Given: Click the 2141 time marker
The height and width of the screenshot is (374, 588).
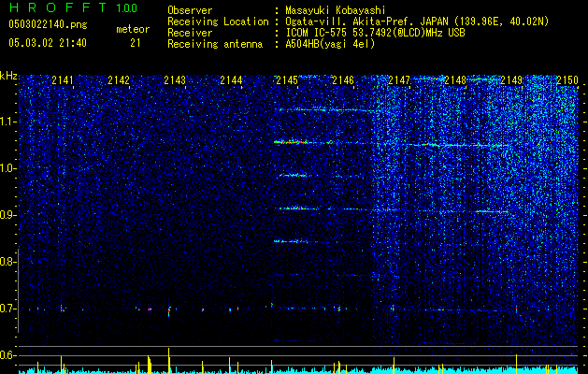Looking at the screenshot, I should click(x=63, y=79).
